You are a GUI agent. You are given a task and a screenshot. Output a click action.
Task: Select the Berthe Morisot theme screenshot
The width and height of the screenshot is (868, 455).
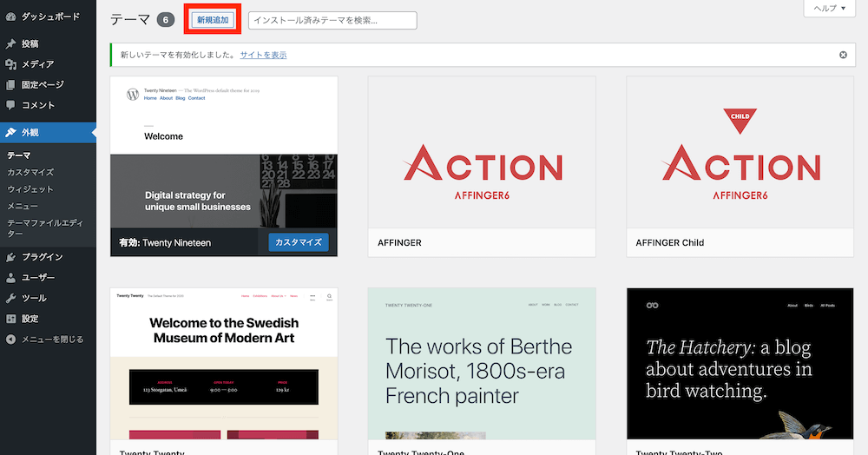click(x=482, y=364)
